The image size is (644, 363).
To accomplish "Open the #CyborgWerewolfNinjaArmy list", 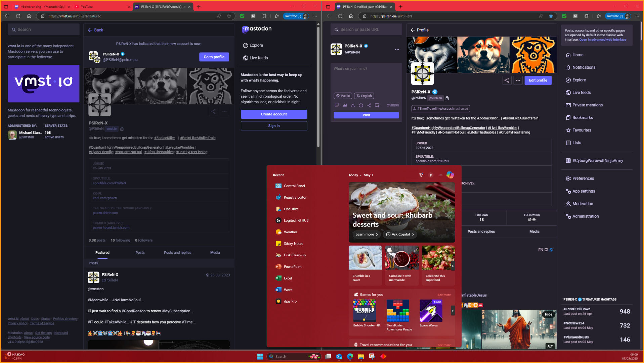I will pyautogui.click(x=594, y=161).
